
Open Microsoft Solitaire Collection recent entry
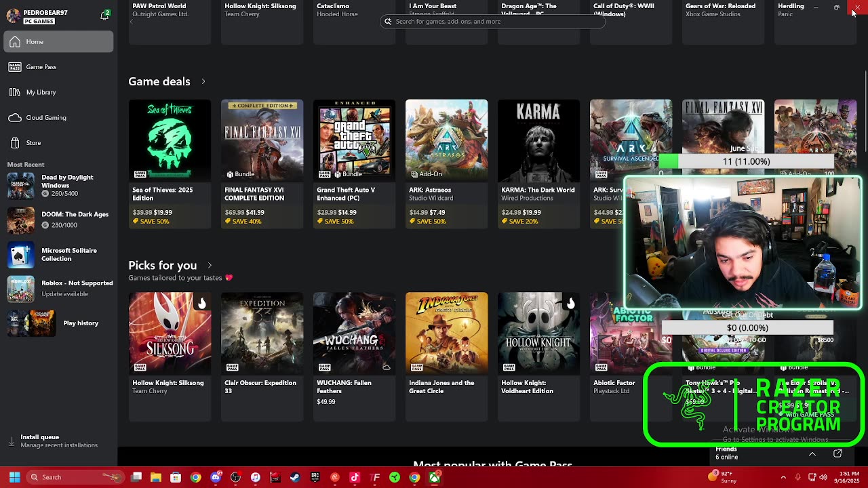coord(60,255)
